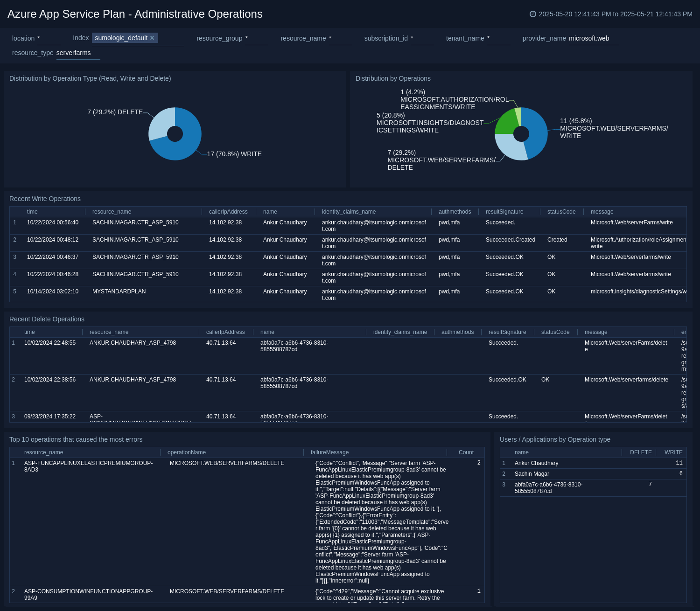Click the 'Users / Applications by Operation type' title
This screenshot has height=611, width=700.
coord(555,439)
